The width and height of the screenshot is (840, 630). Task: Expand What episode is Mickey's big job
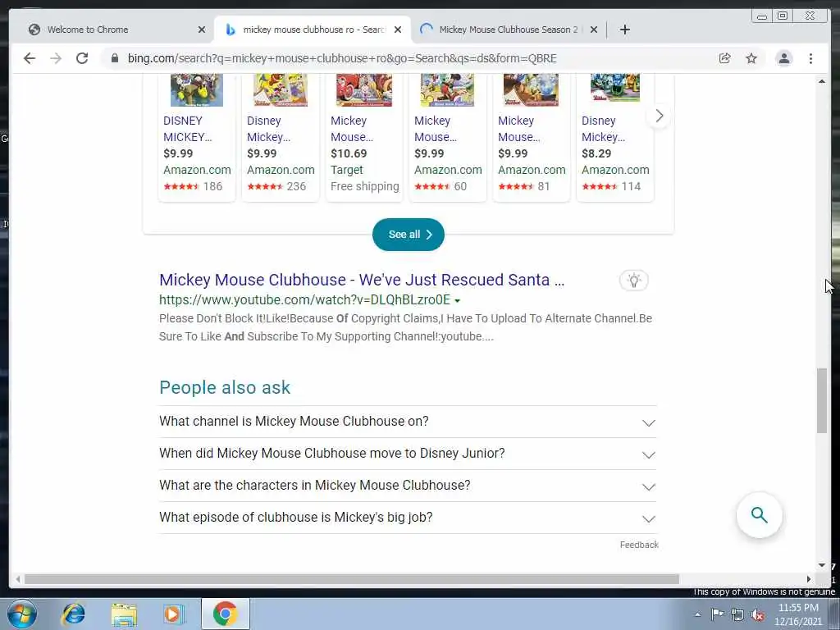tap(408, 518)
